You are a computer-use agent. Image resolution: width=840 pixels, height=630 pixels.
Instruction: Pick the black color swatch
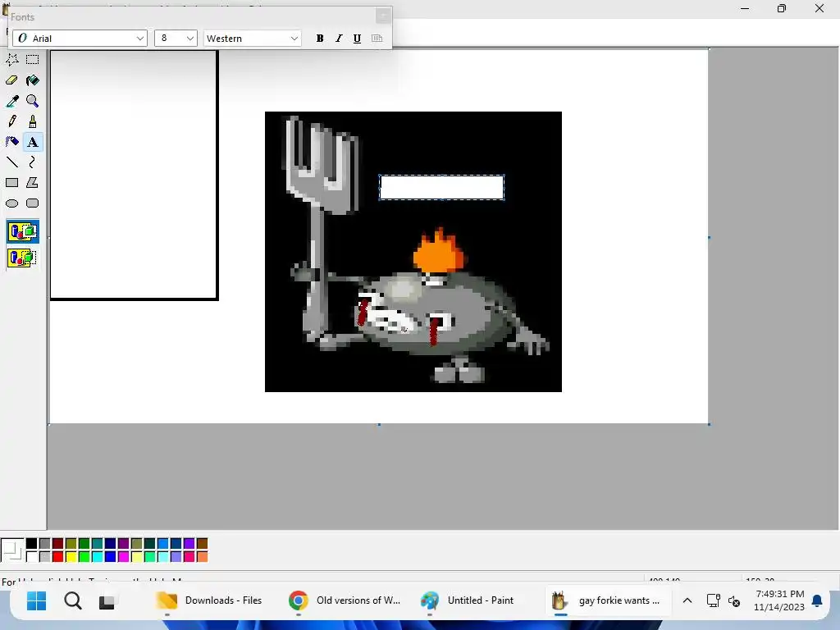coord(32,544)
